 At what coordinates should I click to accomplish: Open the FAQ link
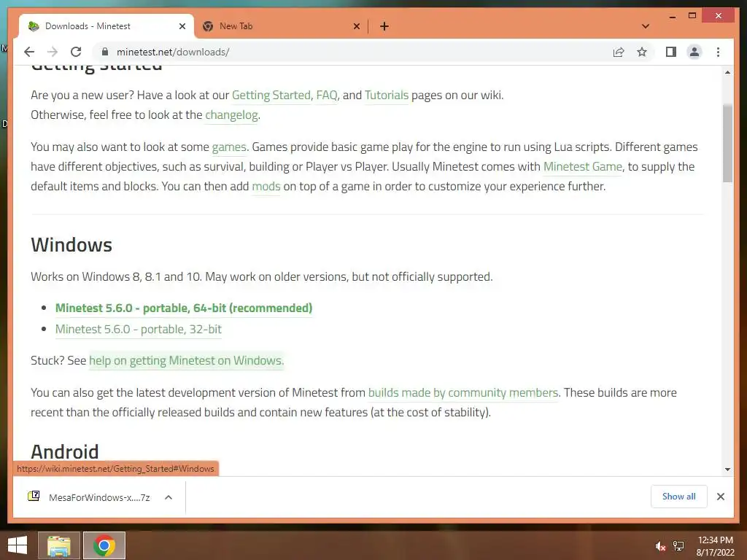(326, 96)
